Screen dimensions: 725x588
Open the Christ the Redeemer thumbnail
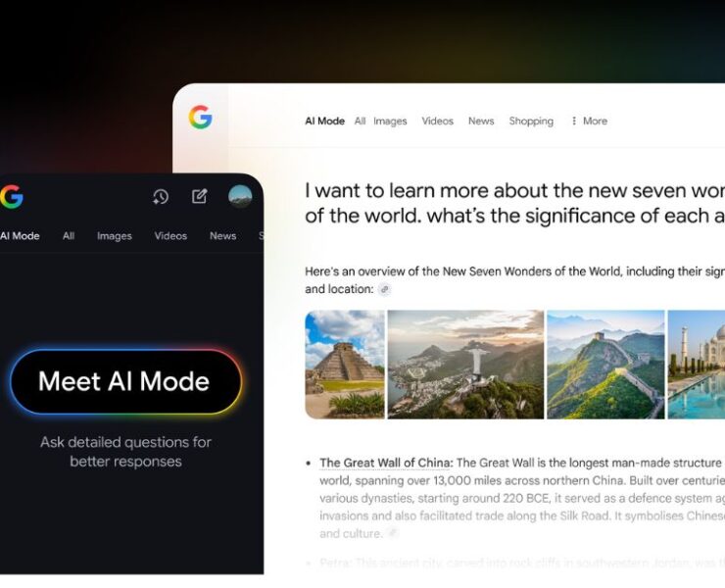[465, 365]
